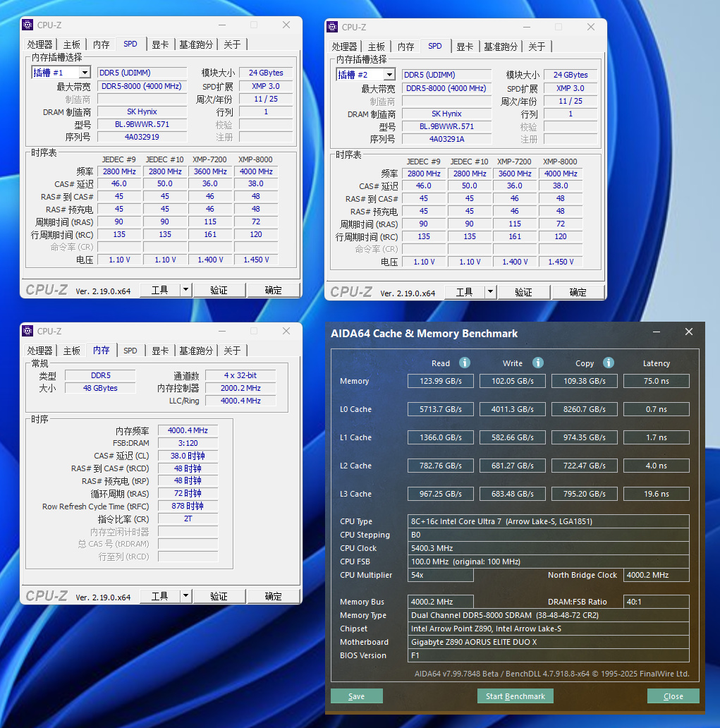This screenshot has width=720, height=728.
Task: Open 基准跑分 tab in memory window
Action: (x=196, y=351)
